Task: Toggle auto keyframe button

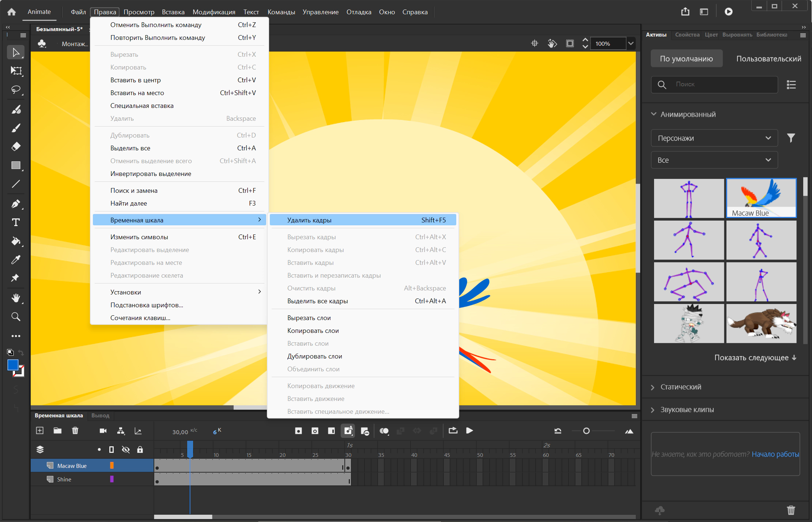Action: pyautogui.click(x=348, y=431)
